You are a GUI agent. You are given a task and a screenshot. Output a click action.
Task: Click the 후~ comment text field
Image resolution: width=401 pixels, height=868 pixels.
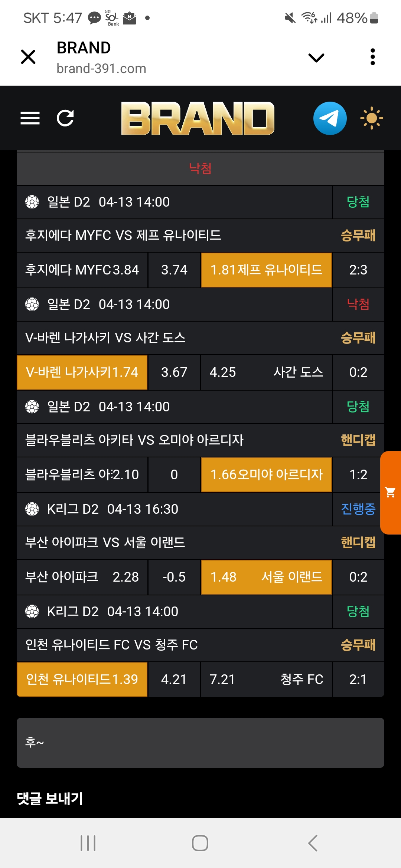point(200,743)
